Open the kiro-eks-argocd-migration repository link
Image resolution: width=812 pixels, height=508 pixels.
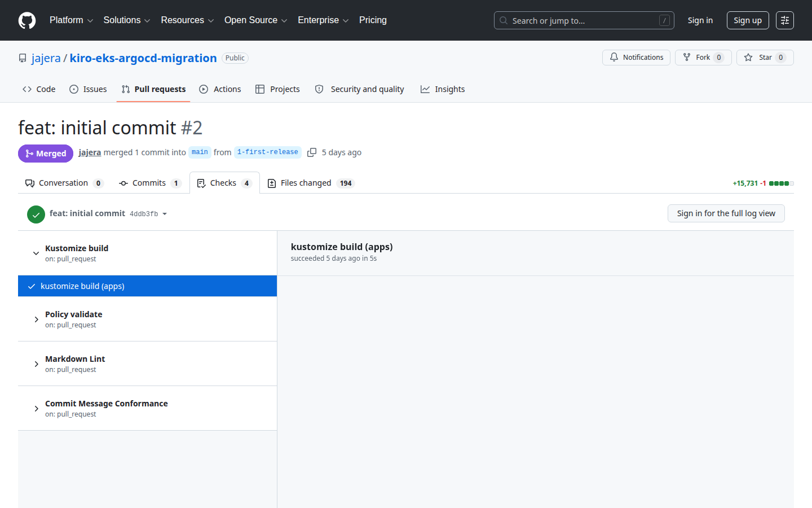point(143,58)
